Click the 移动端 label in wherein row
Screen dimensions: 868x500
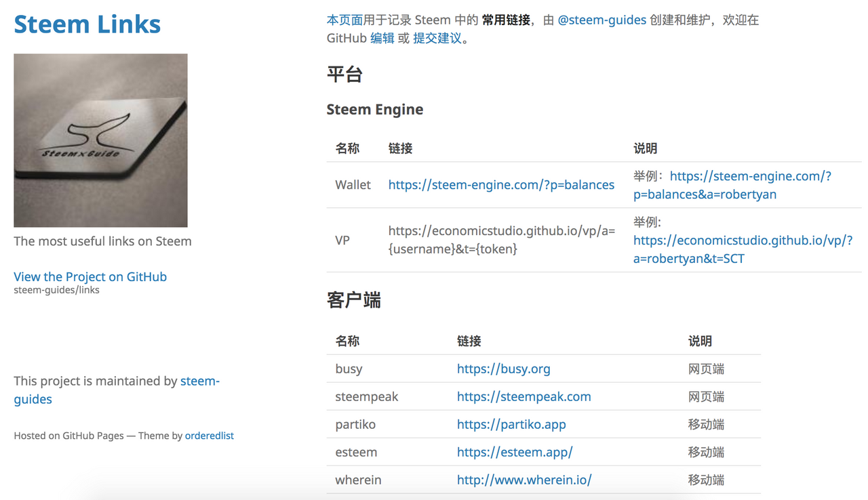(x=706, y=480)
